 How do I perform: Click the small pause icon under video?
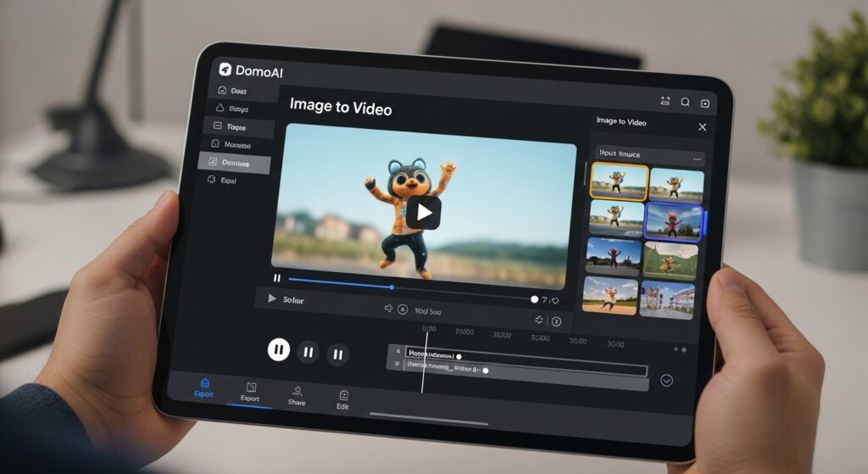coord(277,278)
